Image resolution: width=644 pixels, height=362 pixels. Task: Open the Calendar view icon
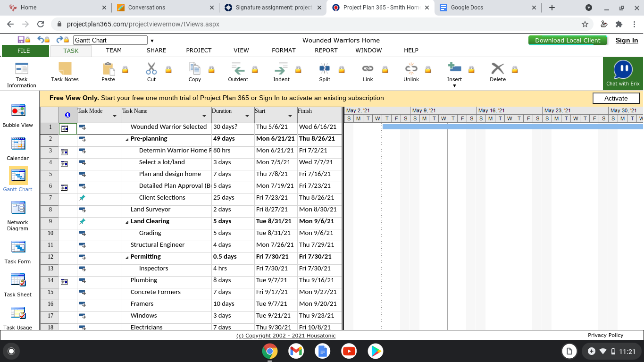(x=18, y=143)
